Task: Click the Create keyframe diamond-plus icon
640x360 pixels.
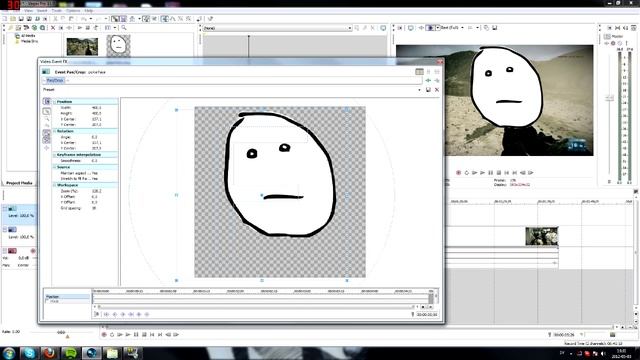Action: click(x=139, y=314)
